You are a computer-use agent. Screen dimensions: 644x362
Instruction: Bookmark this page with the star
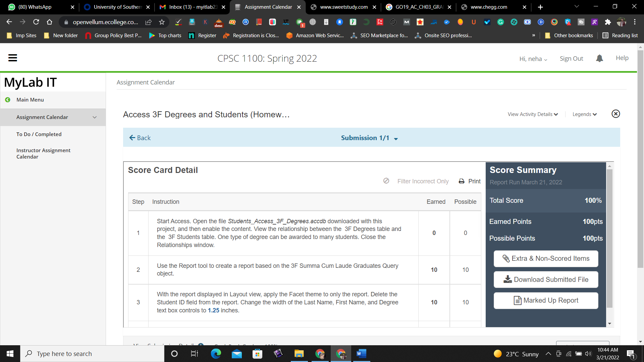tap(162, 22)
